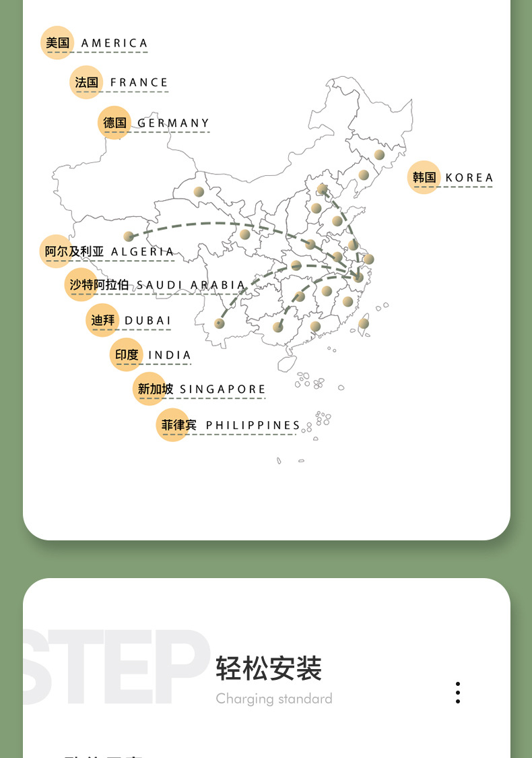This screenshot has width=532, height=758.
Task: Click the 轻松安装 section heading
Action: (x=269, y=668)
